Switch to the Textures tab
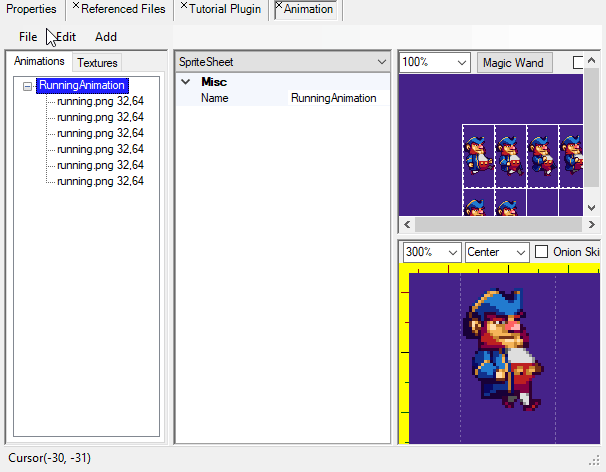Screen dimensions: 606x472 [97, 62]
